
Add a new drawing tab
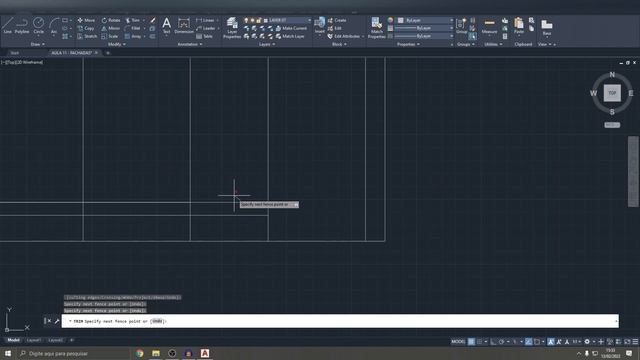point(108,53)
